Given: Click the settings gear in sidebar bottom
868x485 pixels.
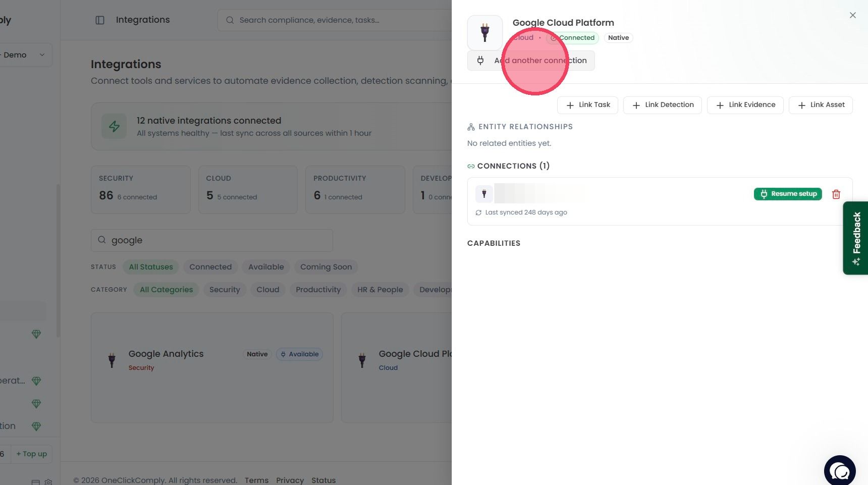Looking at the screenshot, I should (48, 482).
